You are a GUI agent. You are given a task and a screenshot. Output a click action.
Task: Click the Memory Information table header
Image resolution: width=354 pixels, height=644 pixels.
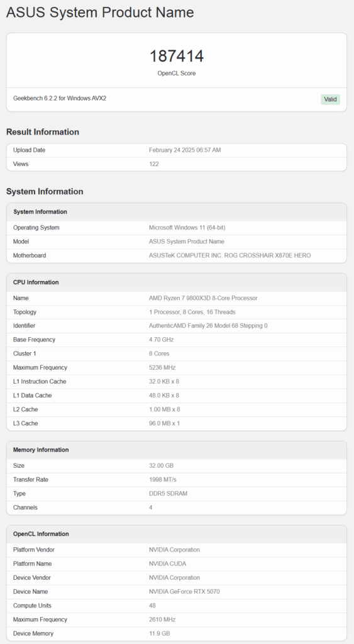pos(177,450)
